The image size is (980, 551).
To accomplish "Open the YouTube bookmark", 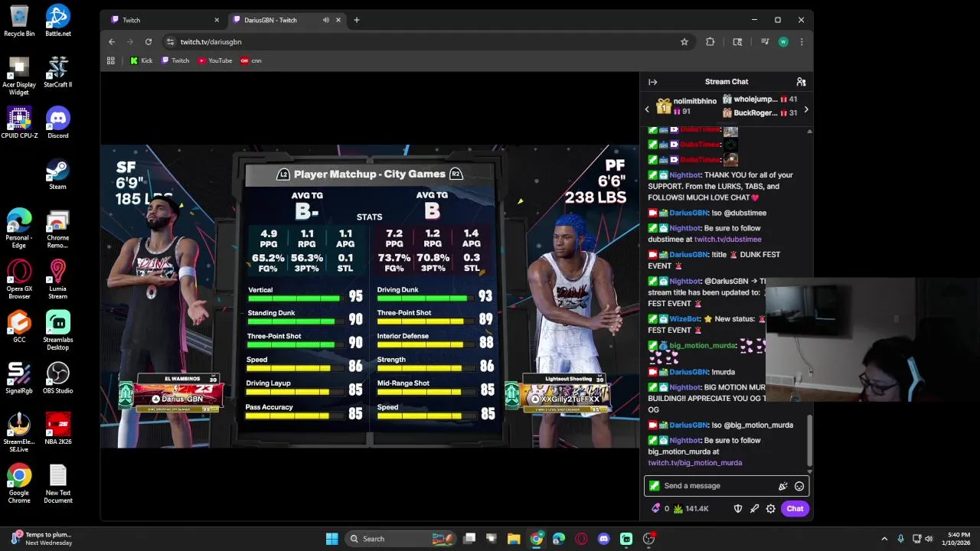I will (x=215, y=60).
